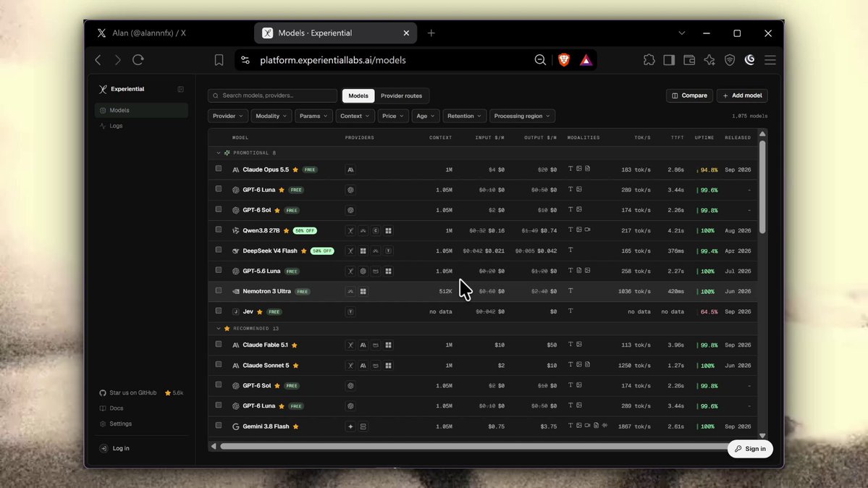Screen dimensions: 868x488
Task: Open Models in the left sidebar
Action: tap(141, 110)
